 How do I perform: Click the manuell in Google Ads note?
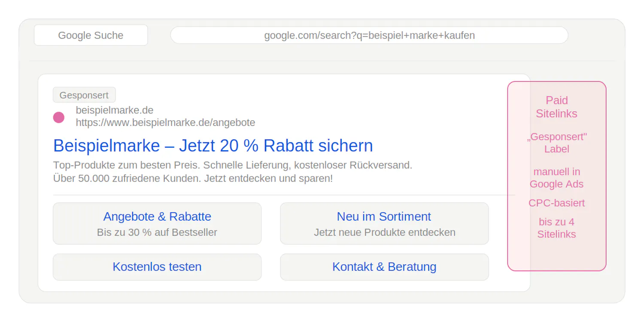(556, 178)
